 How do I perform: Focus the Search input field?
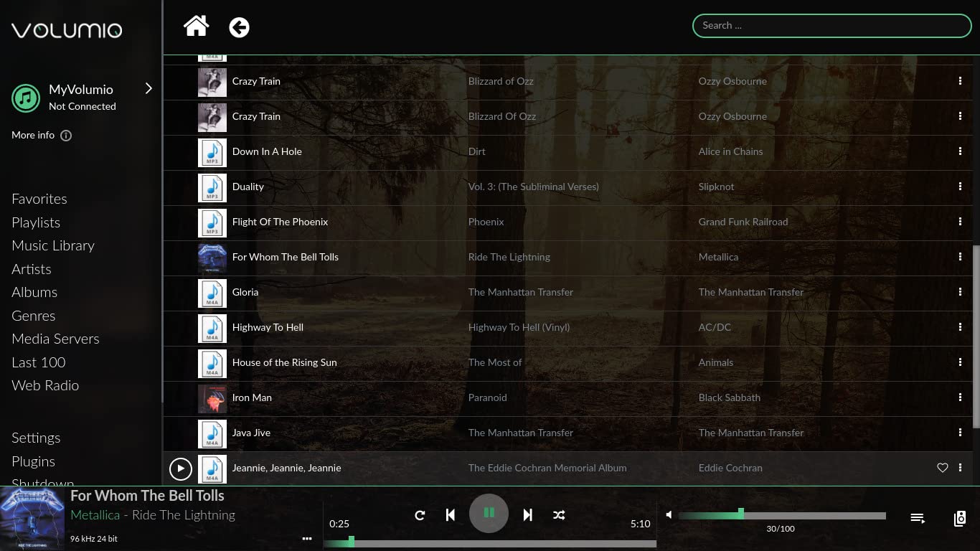[x=831, y=26]
